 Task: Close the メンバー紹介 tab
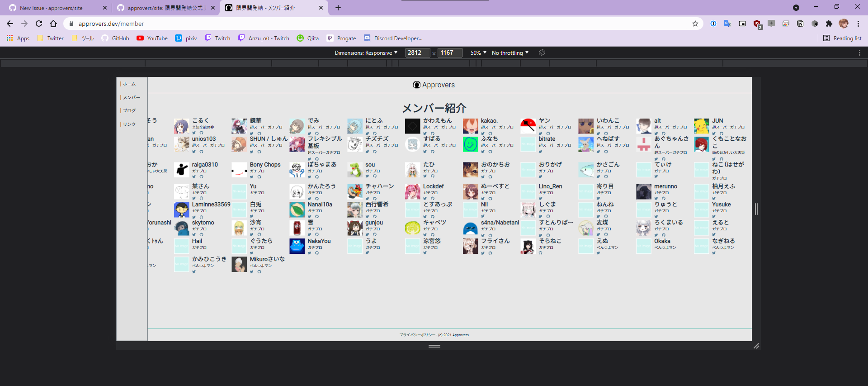pos(321,8)
